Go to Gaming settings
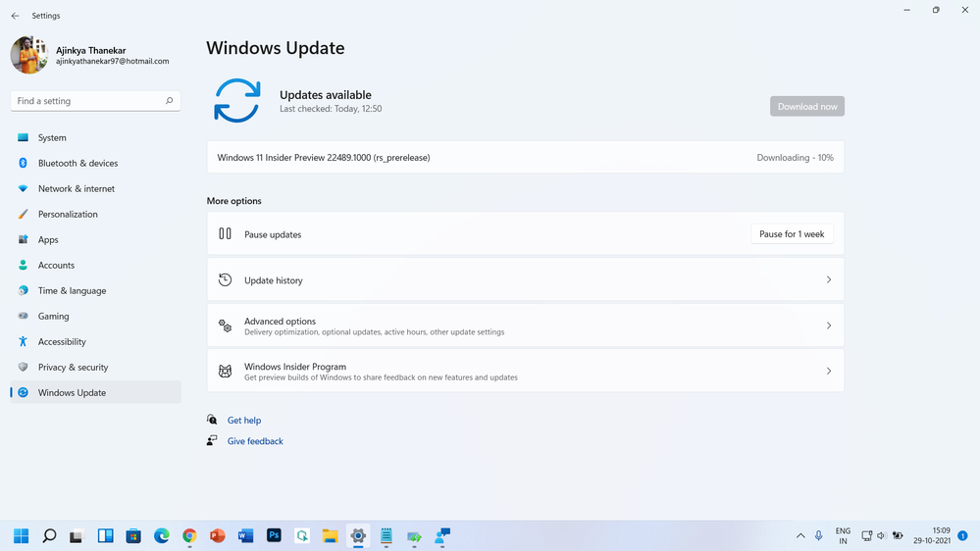The width and height of the screenshot is (980, 551). [x=95, y=316]
